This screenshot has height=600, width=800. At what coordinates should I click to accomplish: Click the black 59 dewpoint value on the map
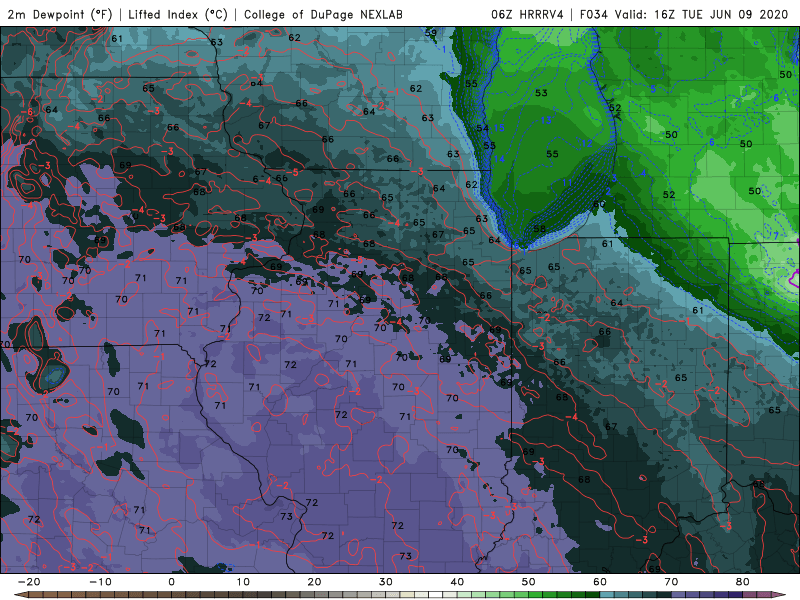click(x=431, y=33)
